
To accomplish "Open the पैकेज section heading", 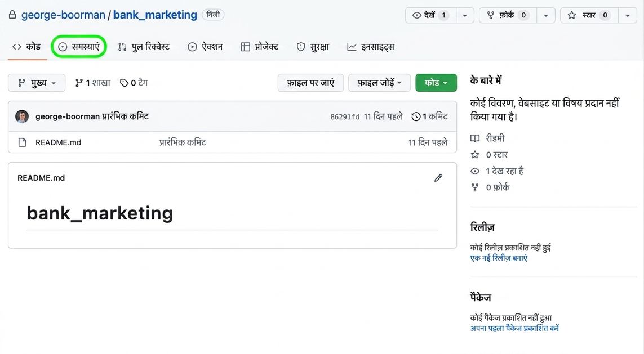I will pos(481,297).
